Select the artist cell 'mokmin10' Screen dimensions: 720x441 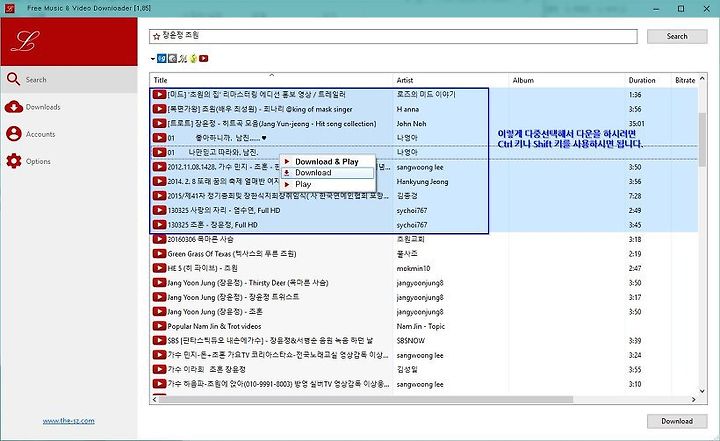pos(413,268)
